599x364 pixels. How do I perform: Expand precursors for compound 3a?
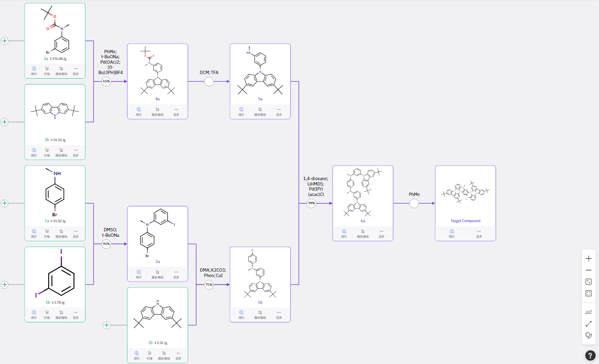5,41
